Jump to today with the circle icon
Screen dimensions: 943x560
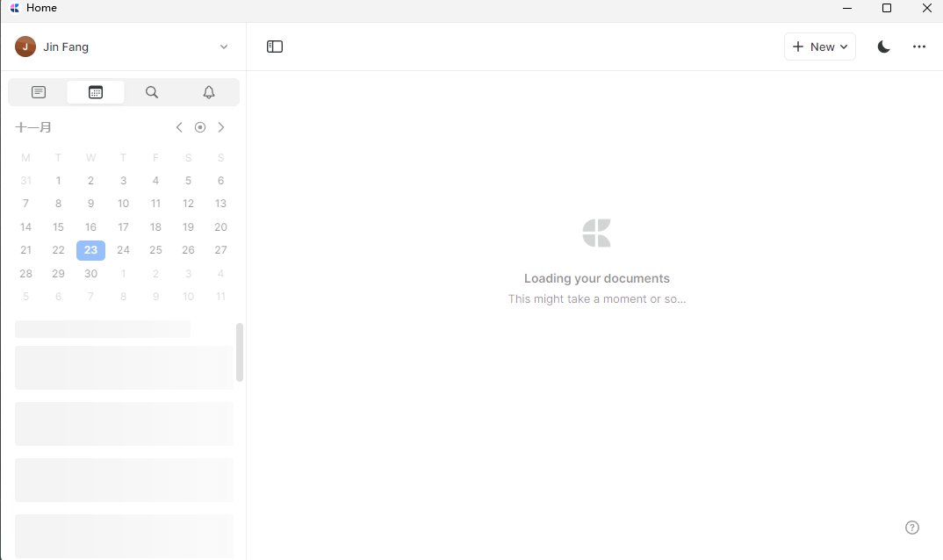click(200, 127)
